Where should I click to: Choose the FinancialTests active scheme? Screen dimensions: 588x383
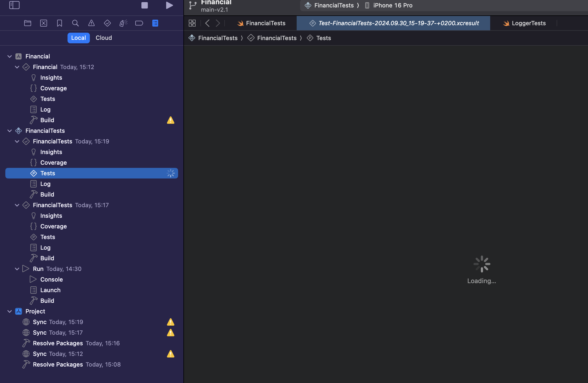(x=329, y=5)
